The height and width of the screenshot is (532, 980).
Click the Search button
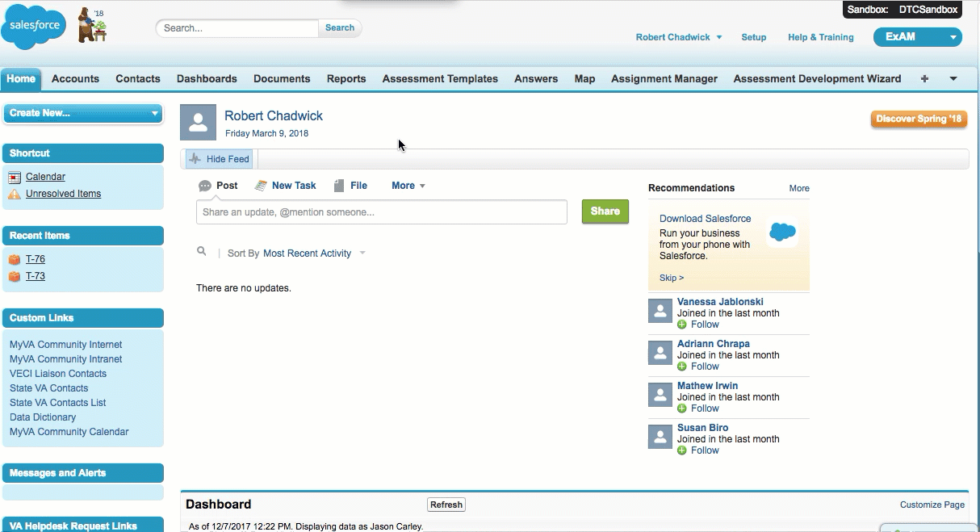point(340,27)
